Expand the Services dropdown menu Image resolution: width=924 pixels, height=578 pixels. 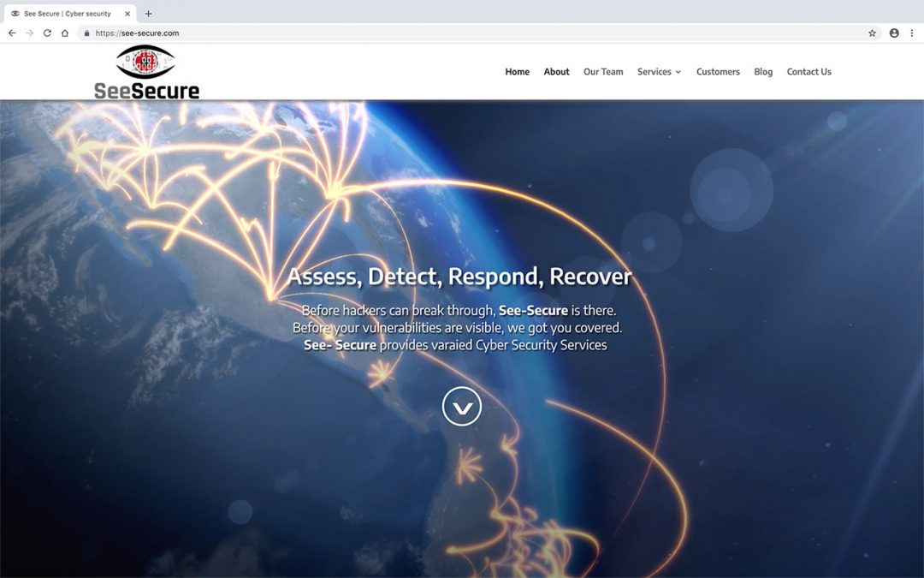[x=659, y=72]
